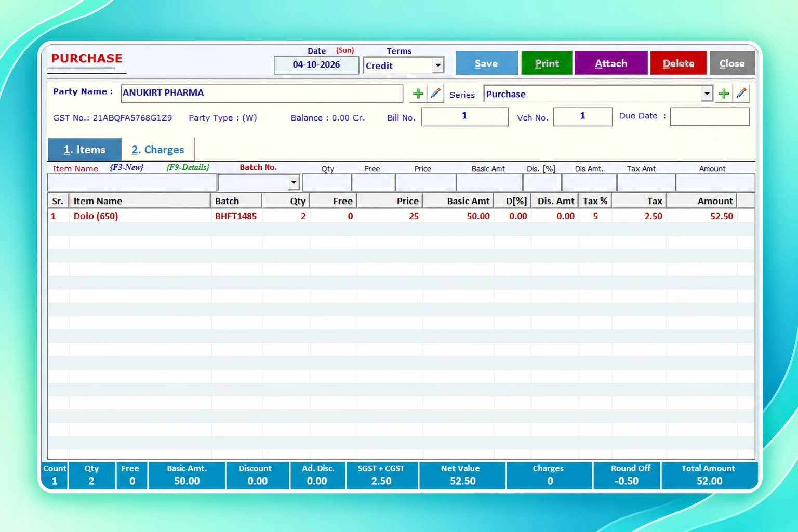Viewport: 798px width, 532px height.
Task: Click the row amount cell 52.50
Action: [x=722, y=216]
